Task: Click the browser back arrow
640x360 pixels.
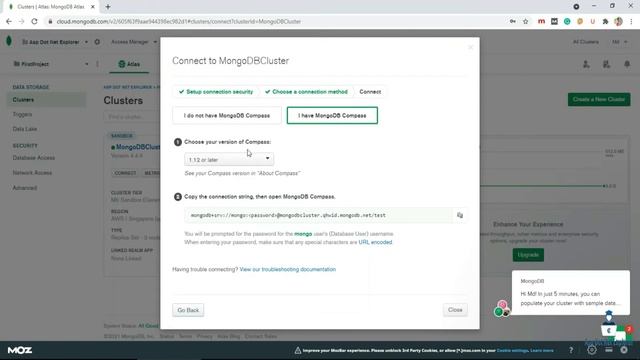Action: [9, 21]
